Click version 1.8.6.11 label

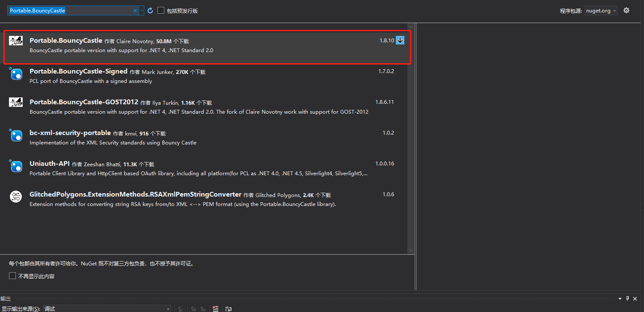tap(385, 102)
